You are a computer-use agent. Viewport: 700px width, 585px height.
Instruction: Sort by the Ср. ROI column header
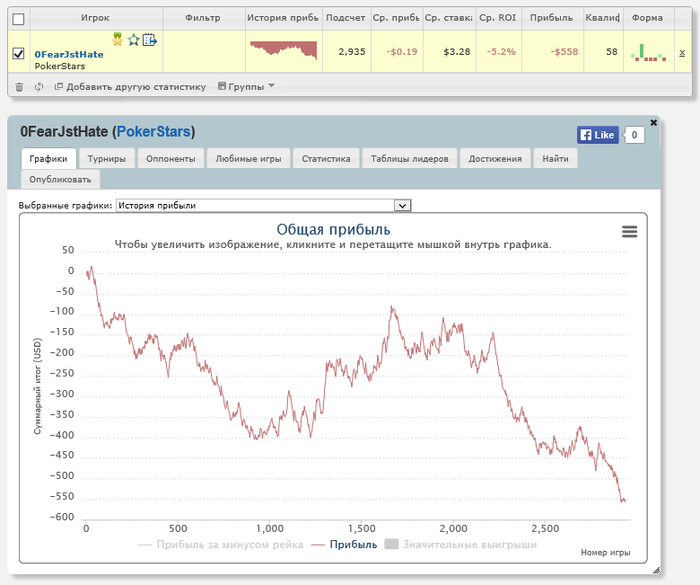tap(498, 18)
